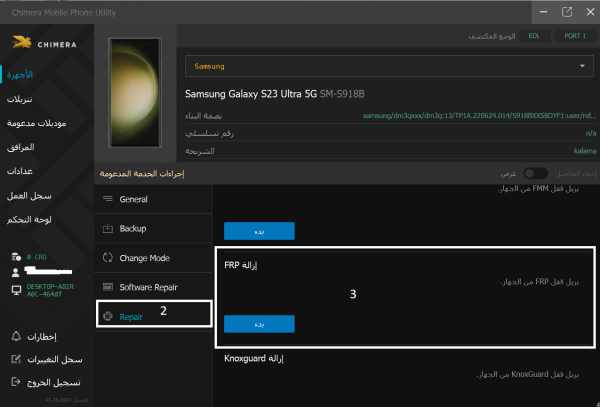Click the logout arrow icon
This screenshot has height=407, width=600.
click(x=16, y=382)
